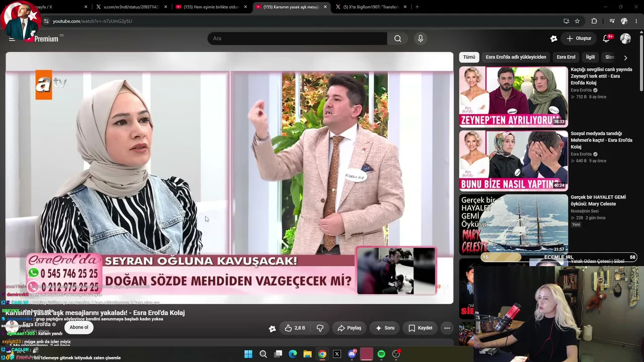This screenshot has height=362, width=644.
Task: Start voice search with the microphone icon
Action: point(421,39)
